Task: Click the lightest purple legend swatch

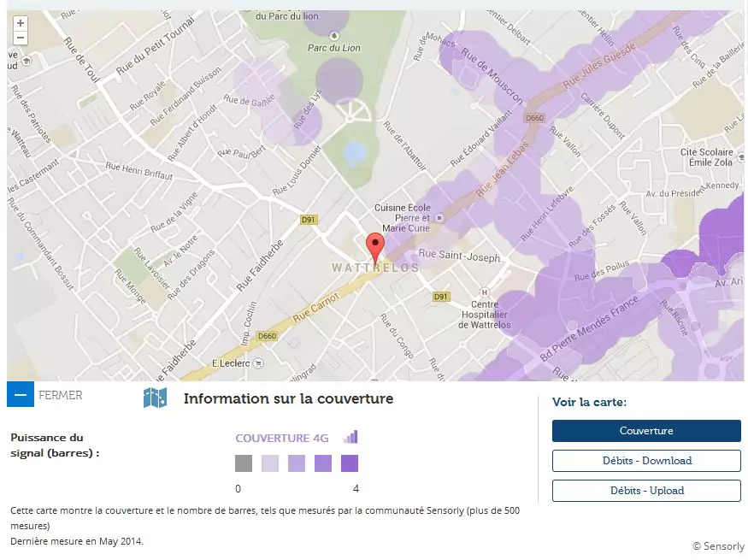Action: (x=270, y=463)
